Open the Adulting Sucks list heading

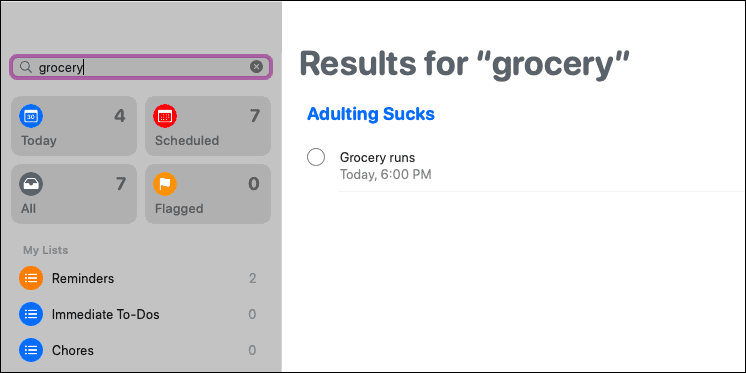[x=371, y=114]
